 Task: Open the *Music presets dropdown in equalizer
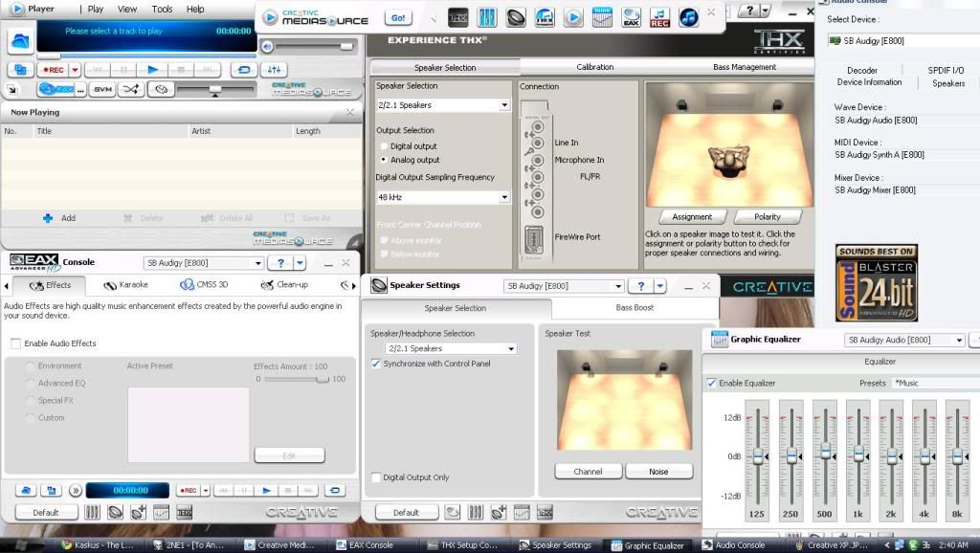(935, 383)
